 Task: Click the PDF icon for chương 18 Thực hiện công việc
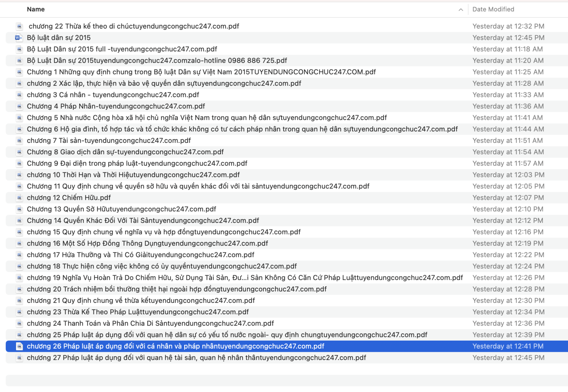coord(20,266)
